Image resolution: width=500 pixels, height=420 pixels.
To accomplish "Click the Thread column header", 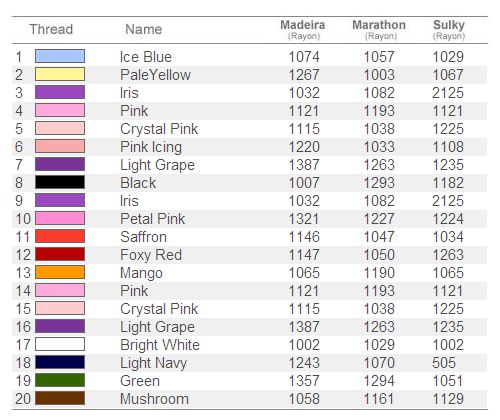I will (x=51, y=29).
